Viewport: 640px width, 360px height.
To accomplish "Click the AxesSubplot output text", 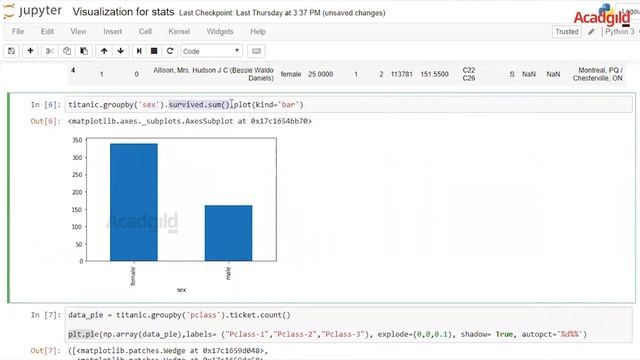I will (x=190, y=121).
